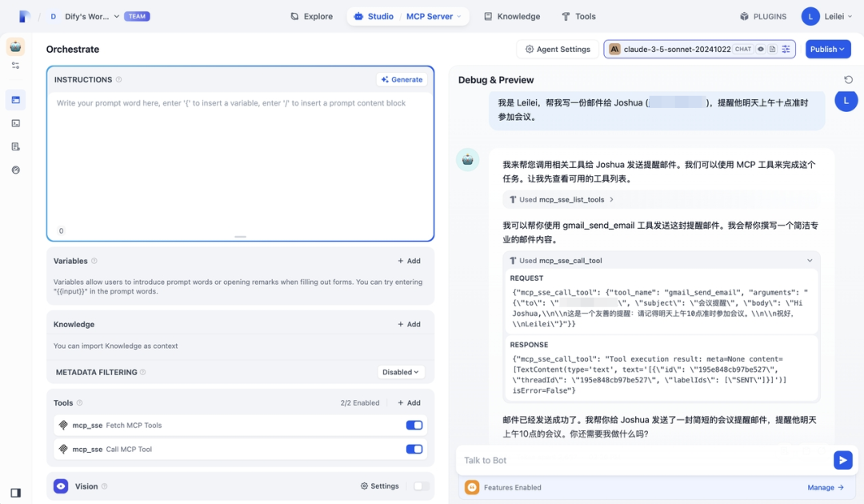This screenshot has height=504, width=864.
Task: Click the vision eye icon next to CHAT badge
Action: tap(760, 49)
